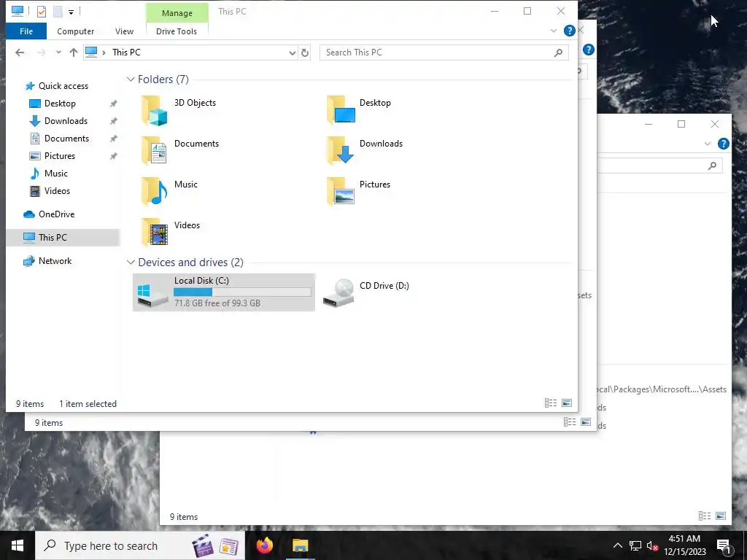Viewport: 747px width, 560px height.
Task: Select Videos in the navigation sidebar
Action: (x=57, y=191)
